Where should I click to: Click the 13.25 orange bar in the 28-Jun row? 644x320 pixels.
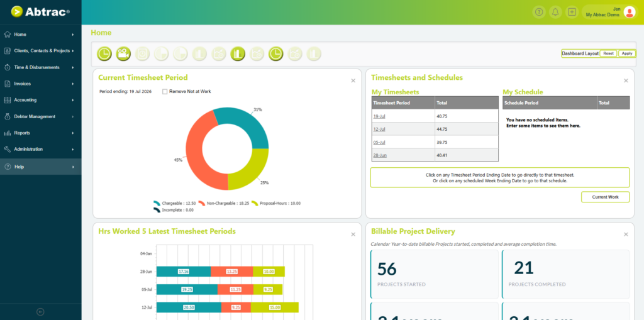click(x=231, y=272)
